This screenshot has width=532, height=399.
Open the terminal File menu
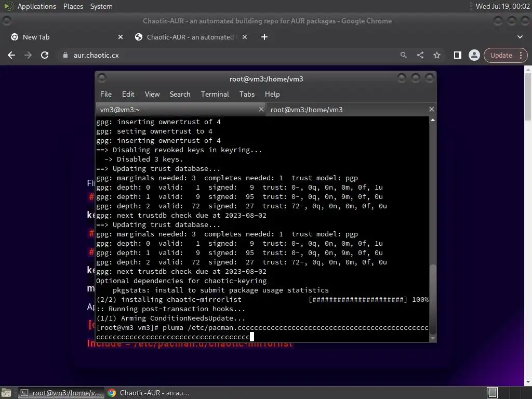(x=106, y=95)
